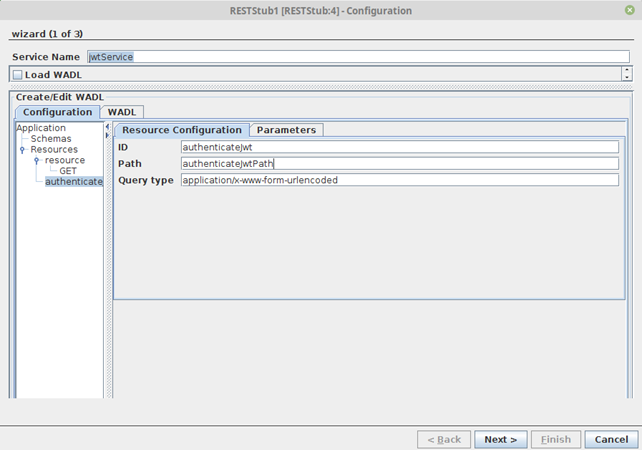
Task: Close the configuration window
Action: (x=627, y=10)
